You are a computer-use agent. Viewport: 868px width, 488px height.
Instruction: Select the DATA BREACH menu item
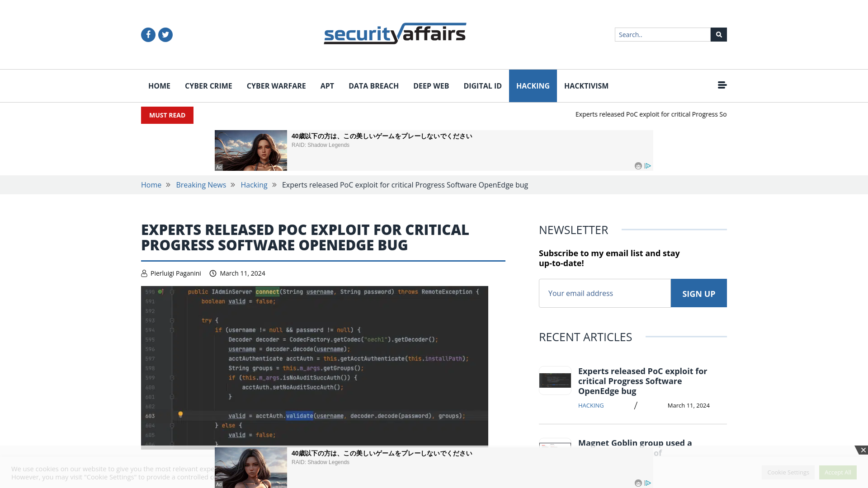pos(373,86)
